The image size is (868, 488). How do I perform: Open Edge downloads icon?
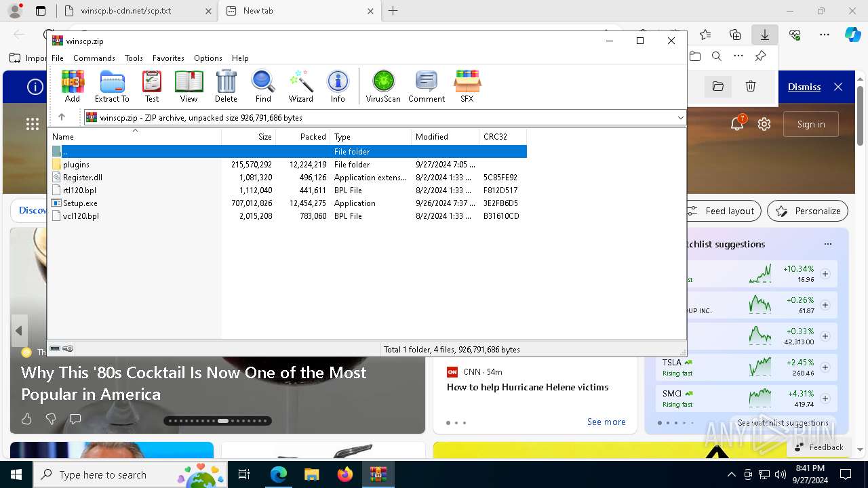click(x=765, y=35)
